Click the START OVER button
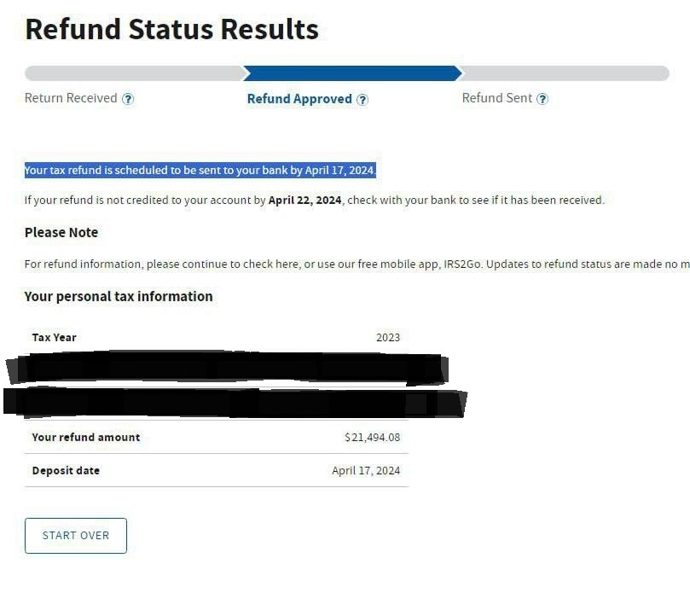Viewport: 690px width, 616px height. (76, 536)
